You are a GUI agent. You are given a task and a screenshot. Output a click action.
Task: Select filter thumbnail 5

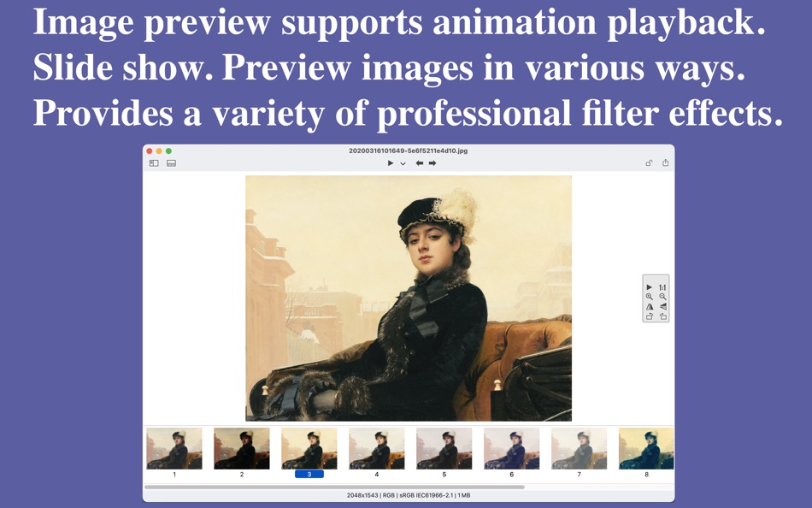[444, 448]
